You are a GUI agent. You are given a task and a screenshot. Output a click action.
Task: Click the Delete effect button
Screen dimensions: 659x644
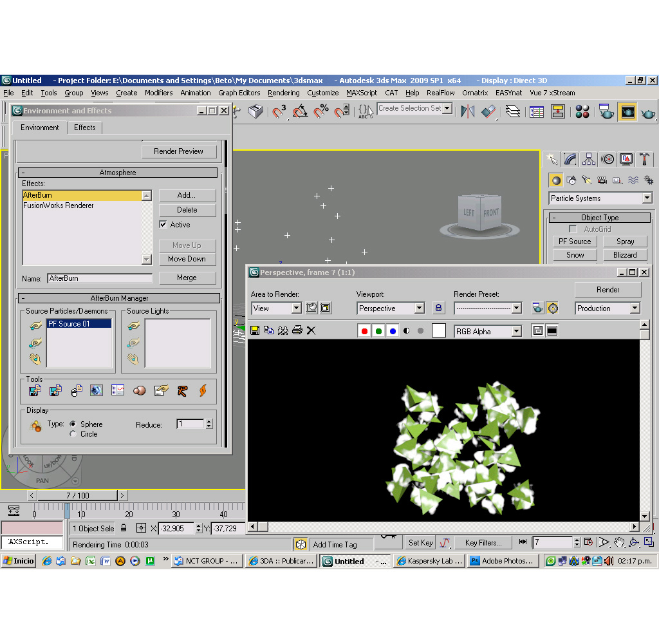[187, 210]
